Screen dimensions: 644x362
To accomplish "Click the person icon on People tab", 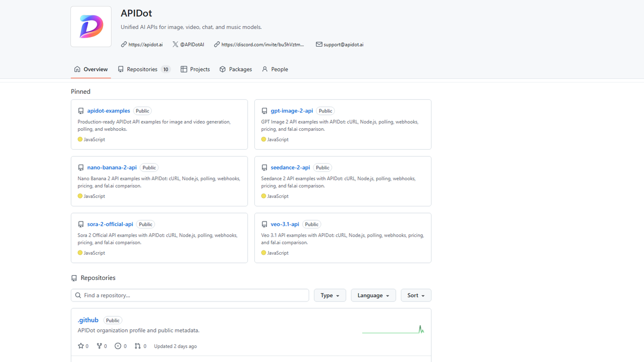I will coord(265,69).
